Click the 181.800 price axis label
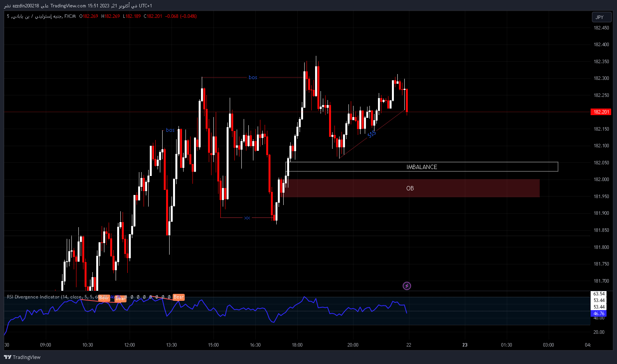Screen dimensions: 617x364 point(601,247)
